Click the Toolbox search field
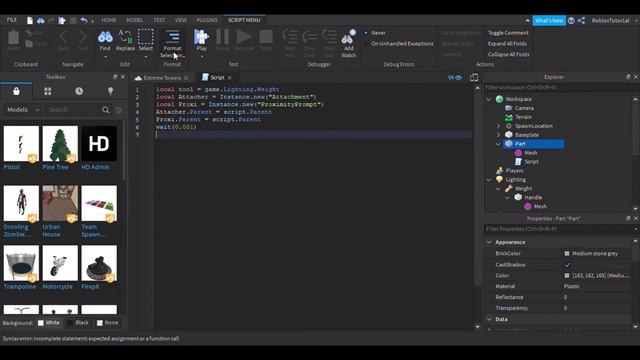This screenshot has height=360, width=640. point(73,110)
